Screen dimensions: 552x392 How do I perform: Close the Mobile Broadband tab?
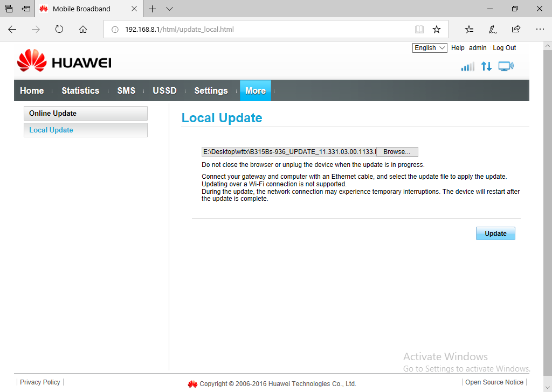tap(134, 9)
